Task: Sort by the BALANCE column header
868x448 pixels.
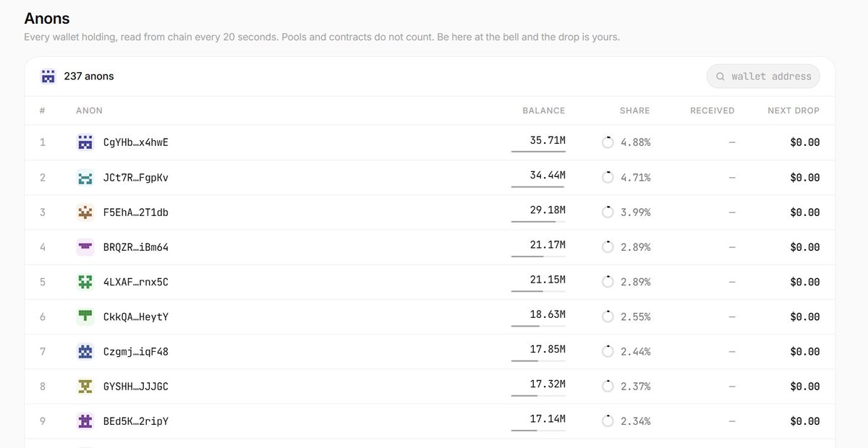Action: click(544, 111)
